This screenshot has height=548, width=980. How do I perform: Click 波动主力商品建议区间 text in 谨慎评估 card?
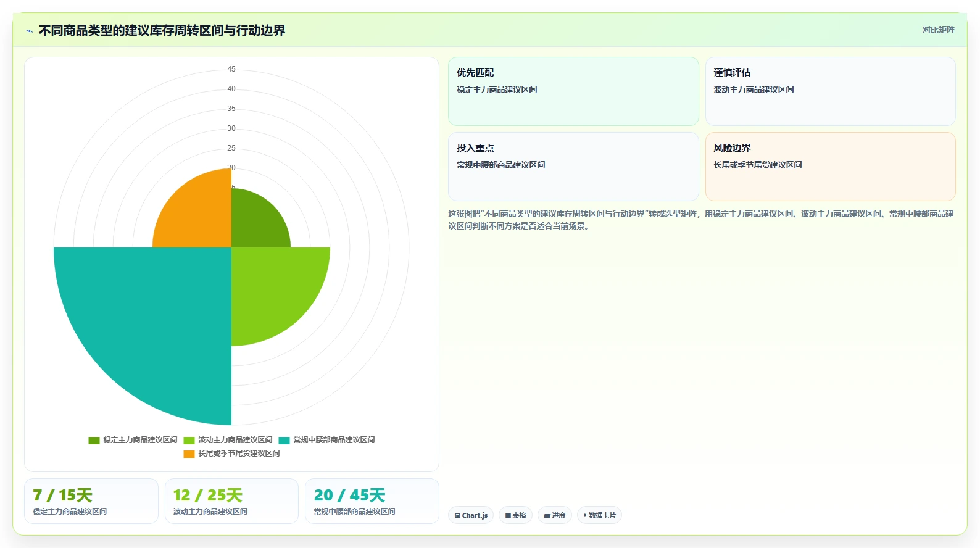754,89
